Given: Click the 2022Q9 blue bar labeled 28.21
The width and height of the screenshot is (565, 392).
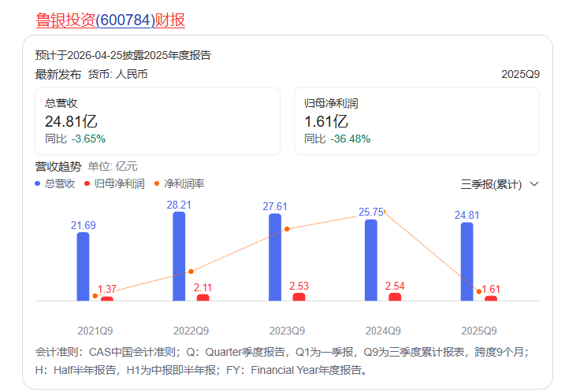Looking at the screenshot, I should pos(179,256).
